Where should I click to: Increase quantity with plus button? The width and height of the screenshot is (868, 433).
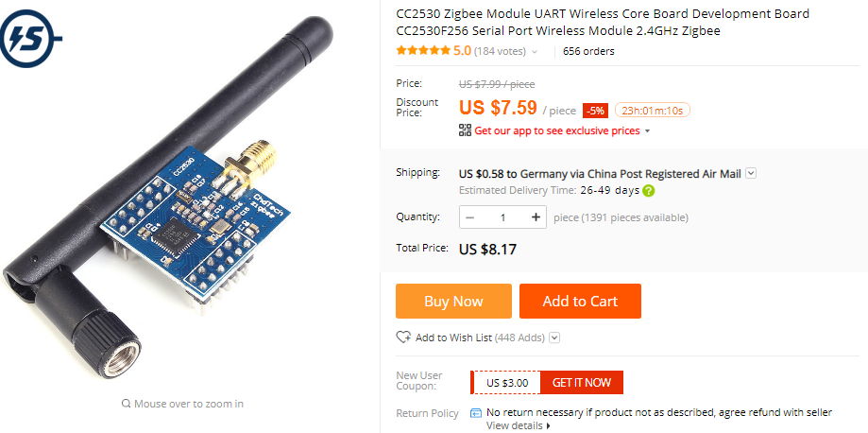[536, 217]
